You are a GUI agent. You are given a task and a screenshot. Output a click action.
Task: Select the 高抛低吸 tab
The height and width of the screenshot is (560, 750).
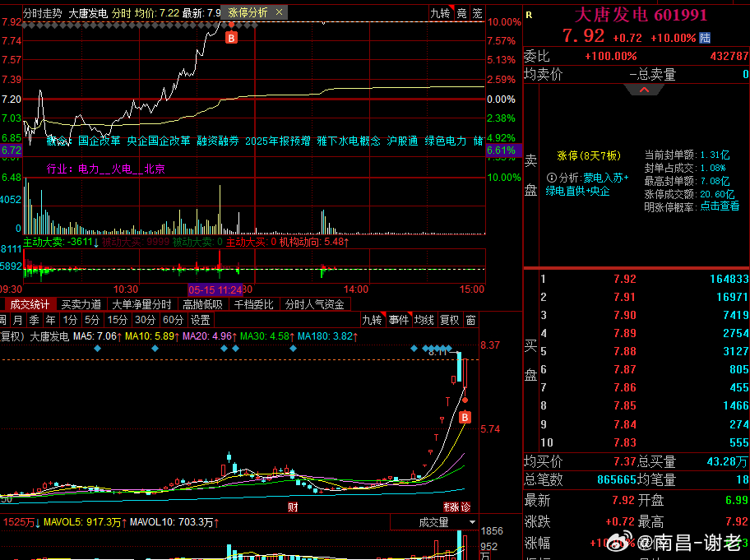point(202,304)
